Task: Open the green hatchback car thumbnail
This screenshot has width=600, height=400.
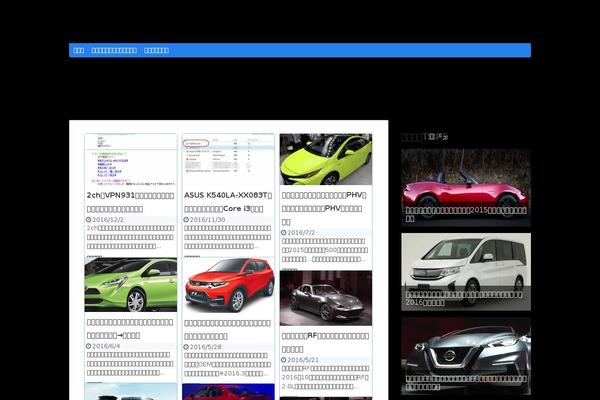Action: point(130,285)
